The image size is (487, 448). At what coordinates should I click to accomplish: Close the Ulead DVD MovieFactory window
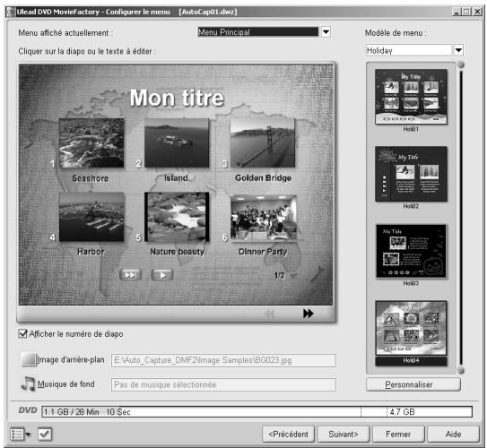(477, 12)
